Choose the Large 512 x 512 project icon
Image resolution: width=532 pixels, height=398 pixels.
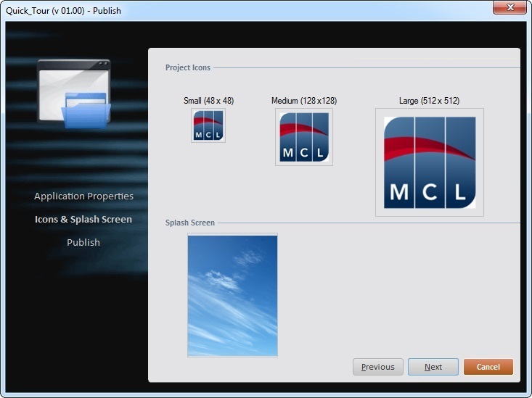430,162
